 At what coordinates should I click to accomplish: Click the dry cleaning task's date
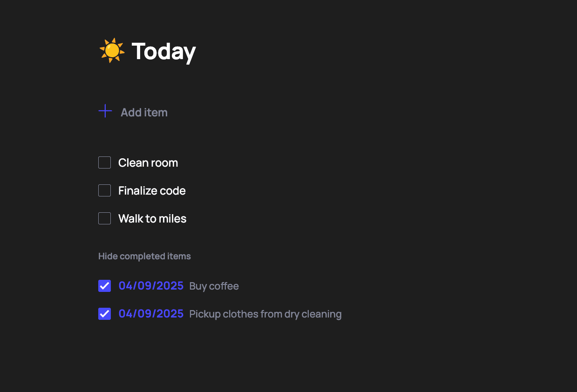151,314
